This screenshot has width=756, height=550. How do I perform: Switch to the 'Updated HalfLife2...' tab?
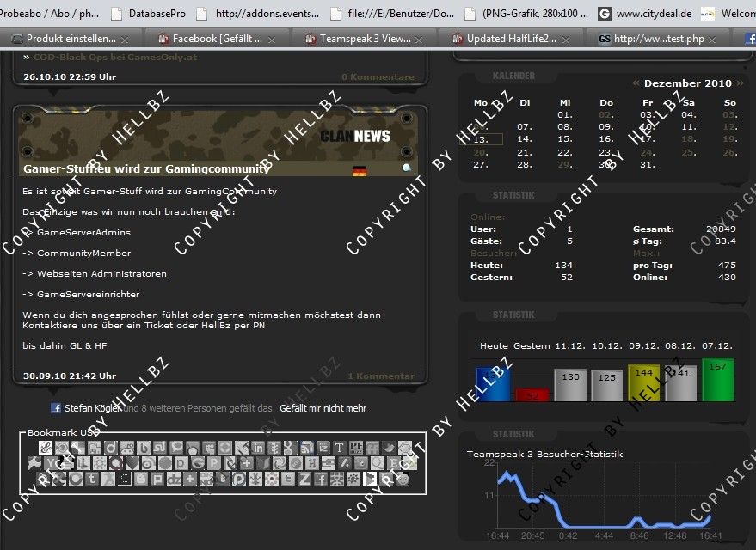pos(512,39)
